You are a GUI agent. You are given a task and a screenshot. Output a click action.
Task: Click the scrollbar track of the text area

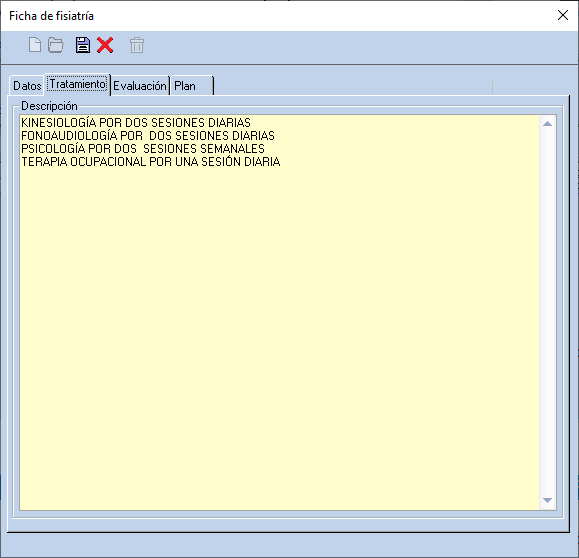[x=548, y=312]
